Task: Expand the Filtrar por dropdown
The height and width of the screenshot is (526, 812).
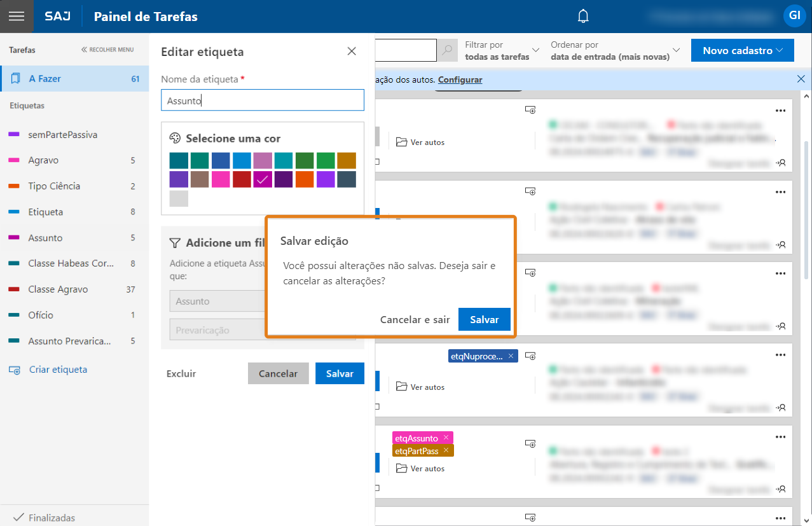Action: coord(502,50)
